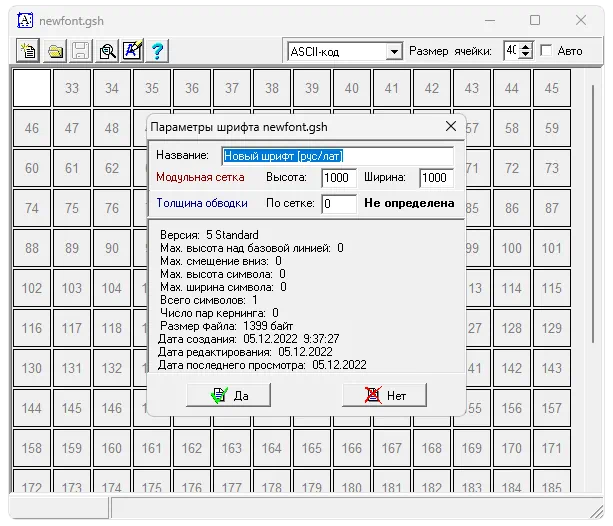The width and height of the screenshot is (613, 526).
Task: Click the newfont.gsh application title icon
Action: pos(25,20)
